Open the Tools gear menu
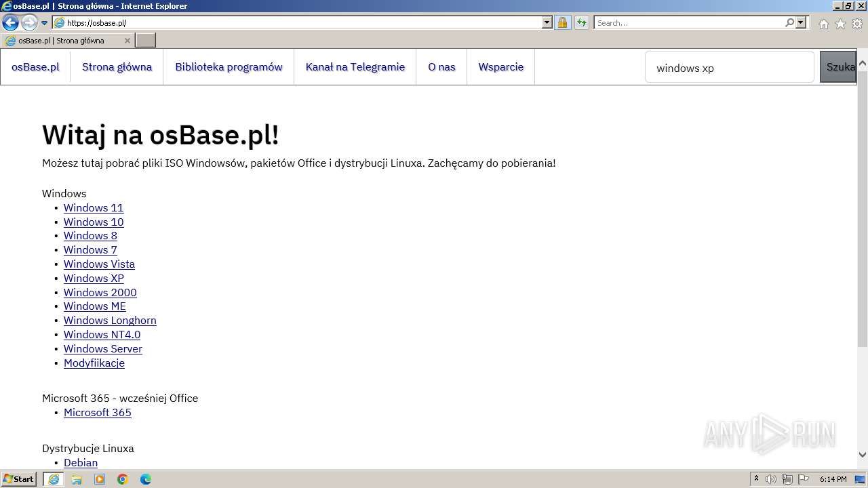This screenshot has width=868, height=488. point(857,24)
